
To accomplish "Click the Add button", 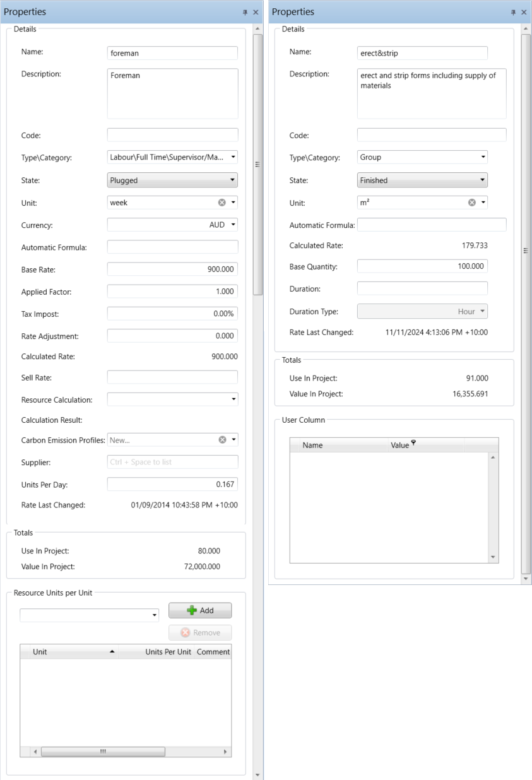I will (x=199, y=610).
